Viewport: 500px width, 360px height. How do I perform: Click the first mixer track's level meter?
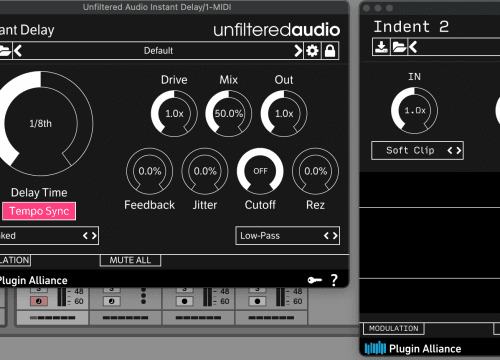click(62, 297)
